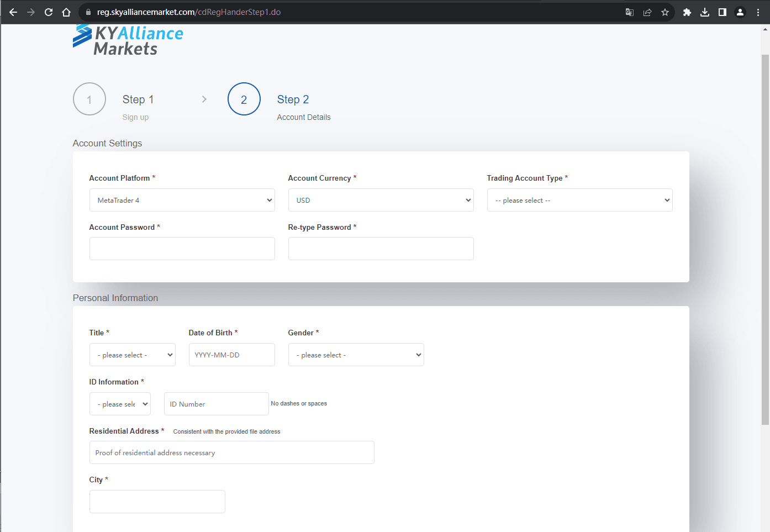Open the translate page icon
Image resolution: width=770 pixels, height=532 pixels.
click(x=630, y=12)
